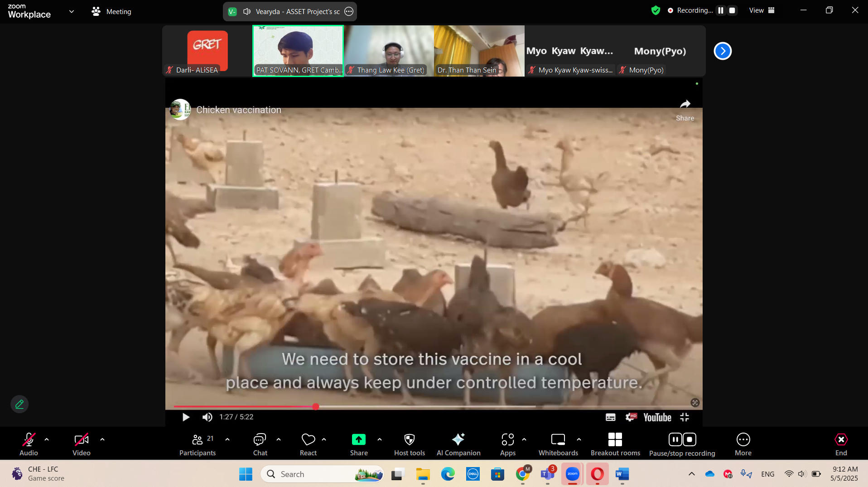Click the green Share screen button

click(x=358, y=444)
